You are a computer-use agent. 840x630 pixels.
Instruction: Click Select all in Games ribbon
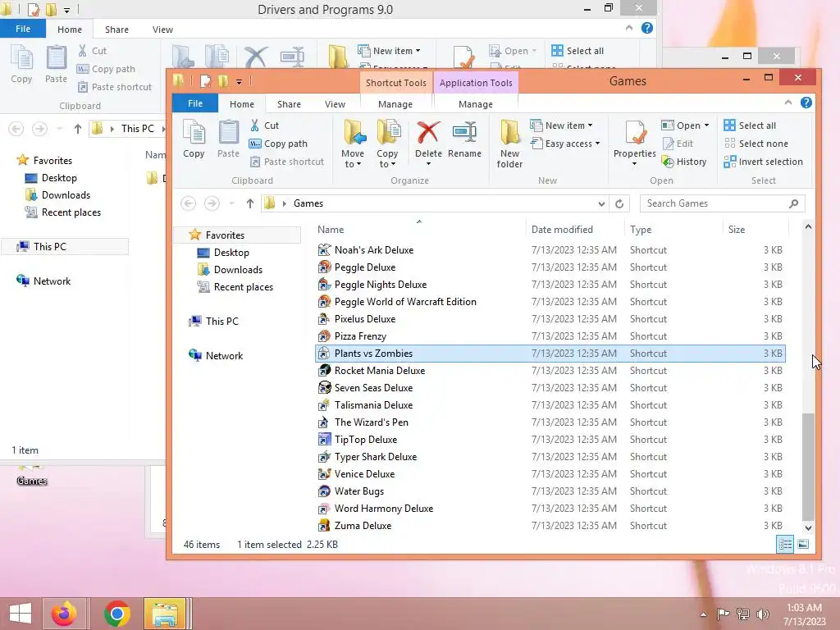(750, 126)
